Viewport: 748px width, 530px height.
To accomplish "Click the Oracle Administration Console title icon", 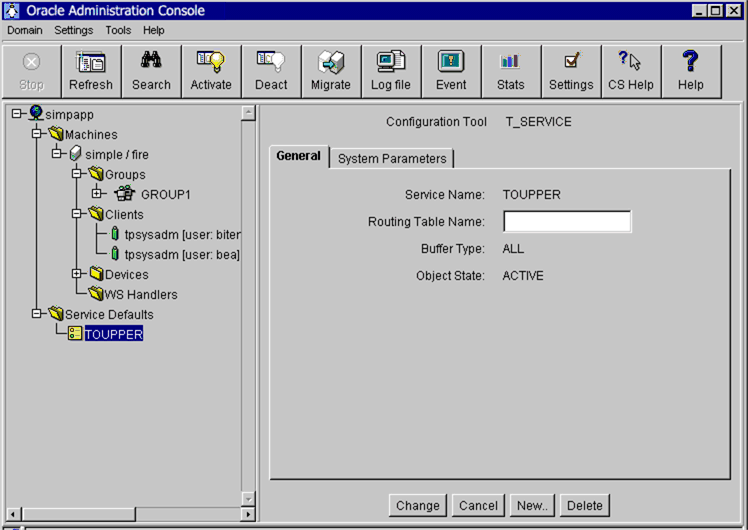I will click(x=12, y=10).
